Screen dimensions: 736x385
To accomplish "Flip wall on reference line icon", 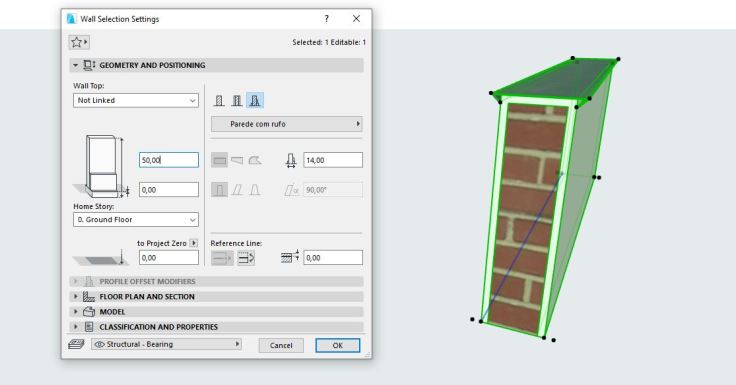I will click(x=246, y=258).
